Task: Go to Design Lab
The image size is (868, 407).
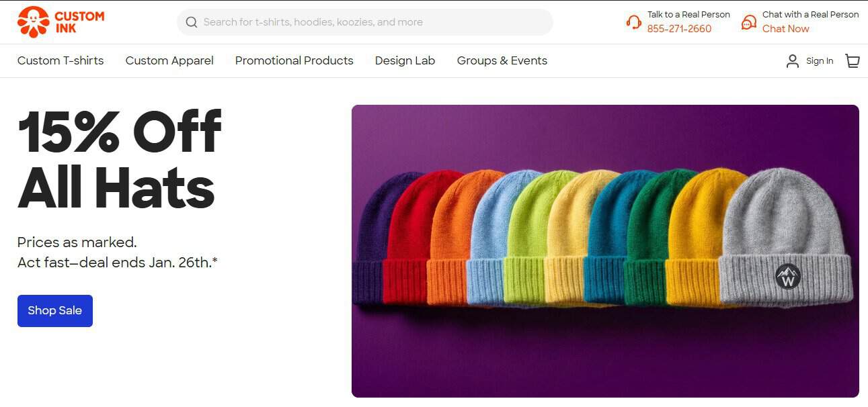Action: click(405, 60)
